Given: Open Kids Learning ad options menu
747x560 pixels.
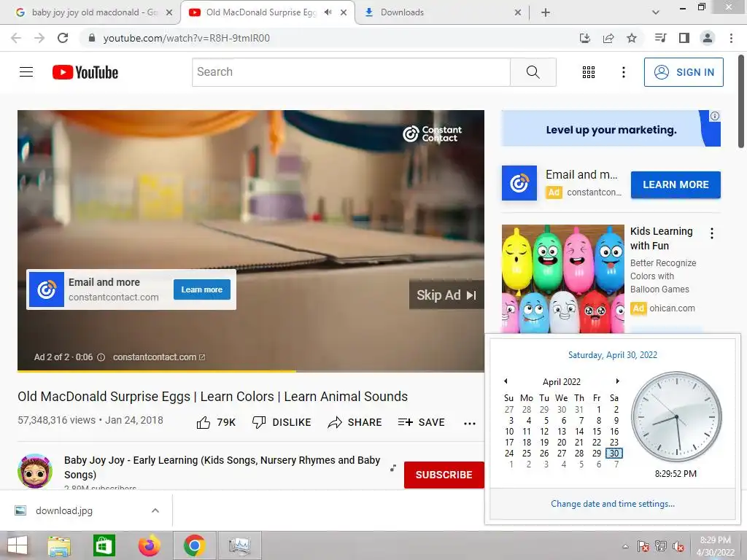Looking at the screenshot, I should coord(712,233).
